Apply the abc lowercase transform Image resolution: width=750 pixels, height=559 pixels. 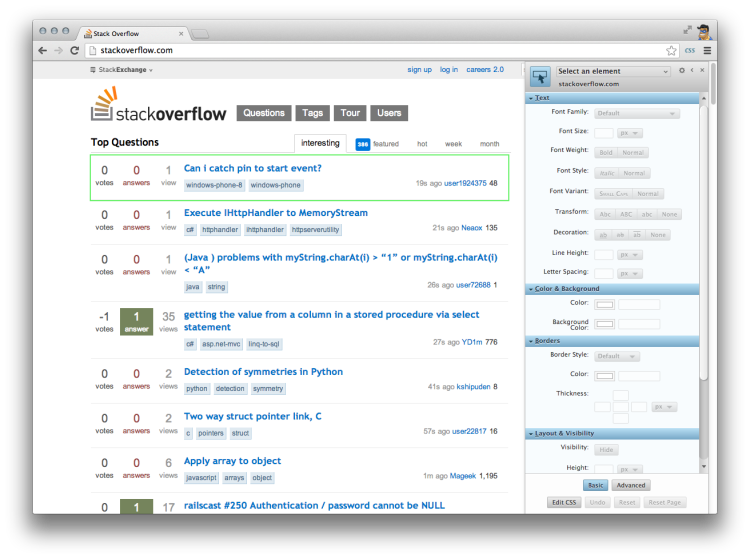(647, 214)
